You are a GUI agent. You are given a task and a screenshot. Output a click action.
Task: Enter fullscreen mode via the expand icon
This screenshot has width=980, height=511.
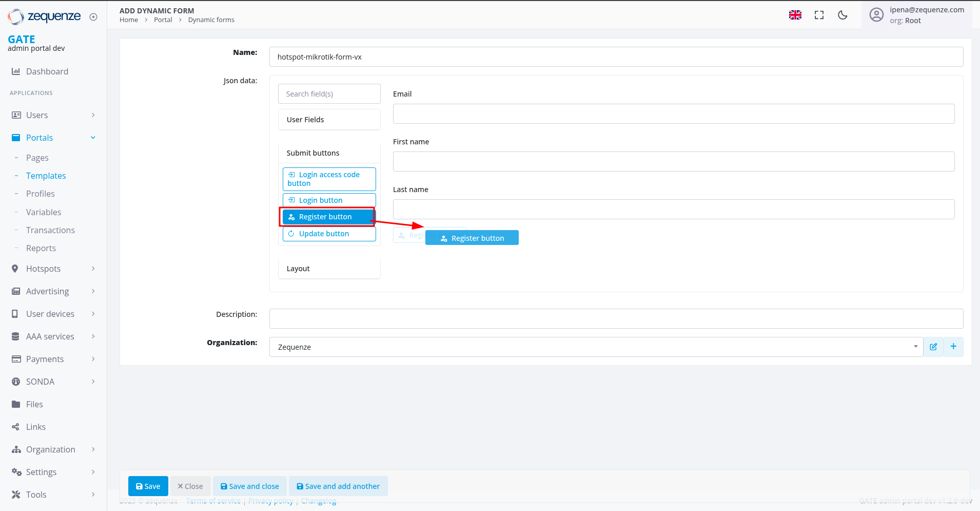[819, 15]
